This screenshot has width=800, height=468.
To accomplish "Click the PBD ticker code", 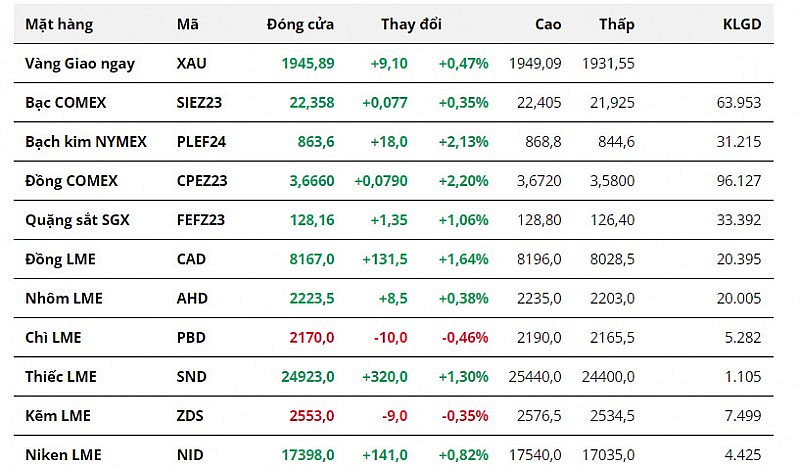I will [x=190, y=337].
